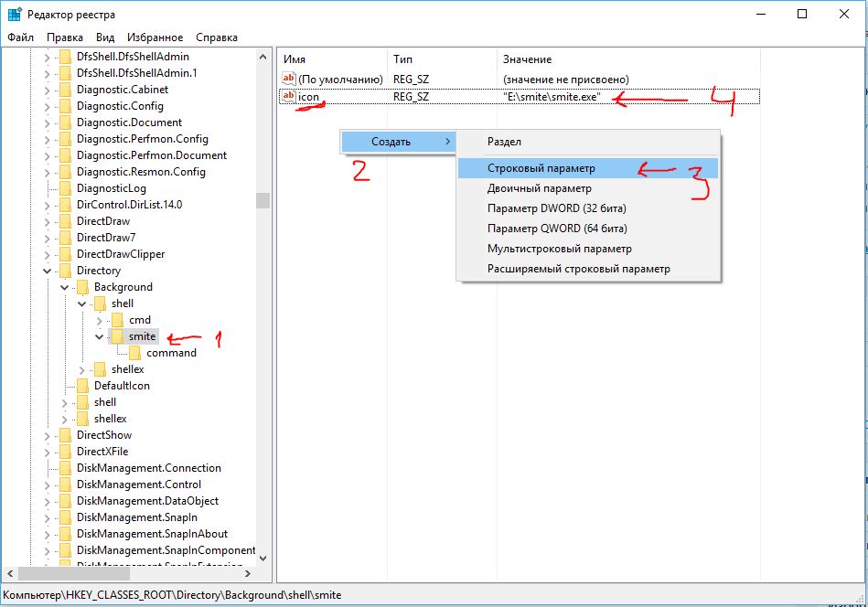Click the folder icon of DiskManagement.SnapIn key
Viewport: 868px width, 607px height.
coord(65,516)
